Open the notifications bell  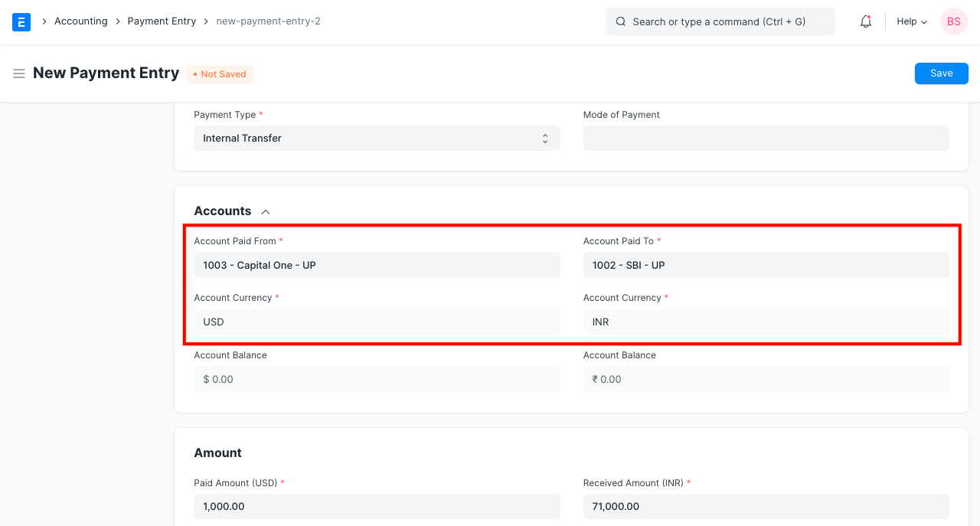click(865, 21)
